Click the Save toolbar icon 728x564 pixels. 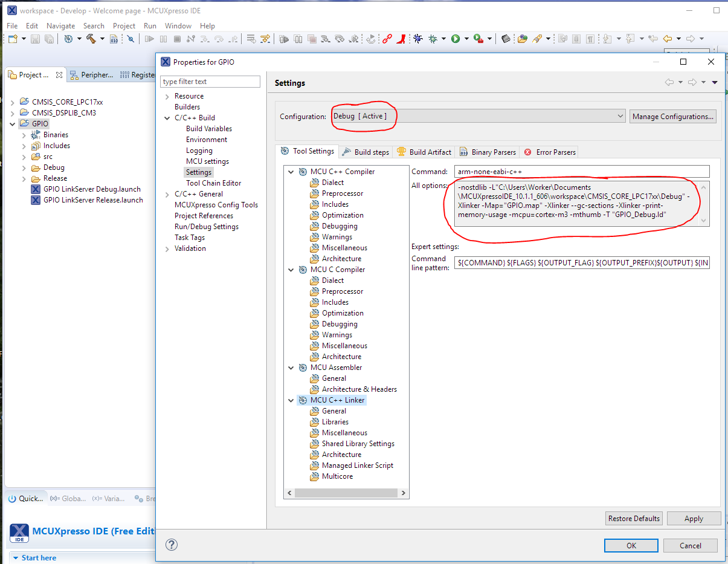36,39
